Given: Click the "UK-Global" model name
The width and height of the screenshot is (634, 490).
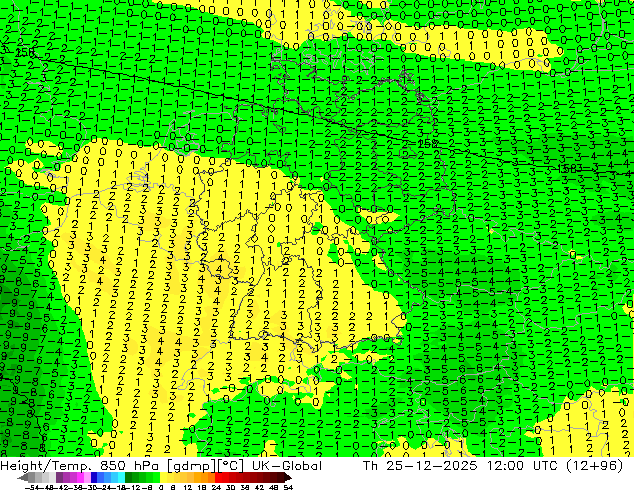Looking at the screenshot, I should tap(287, 466).
